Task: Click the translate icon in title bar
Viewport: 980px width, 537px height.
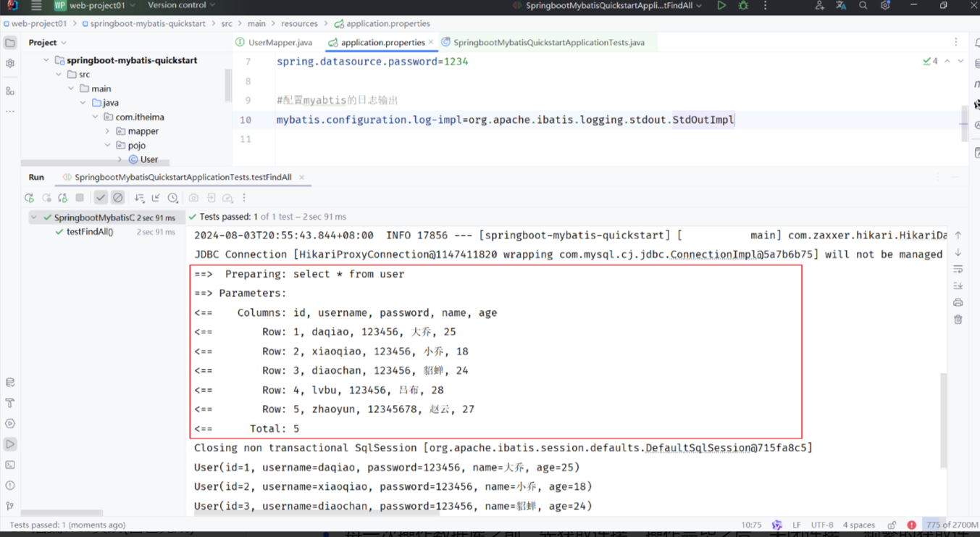Action: pos(841,6)
